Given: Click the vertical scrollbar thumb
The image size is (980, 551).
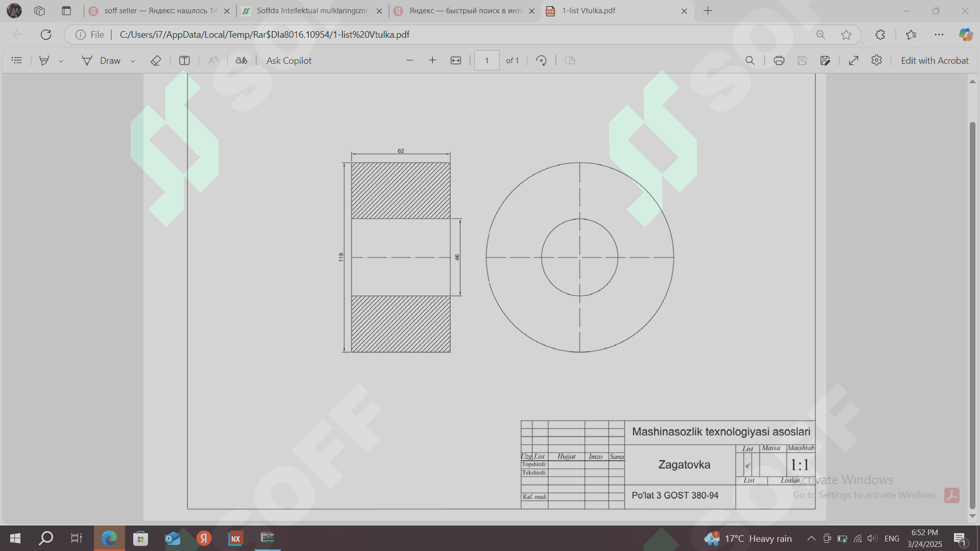Looking at the screenshot, I should (x=972, y=315).
